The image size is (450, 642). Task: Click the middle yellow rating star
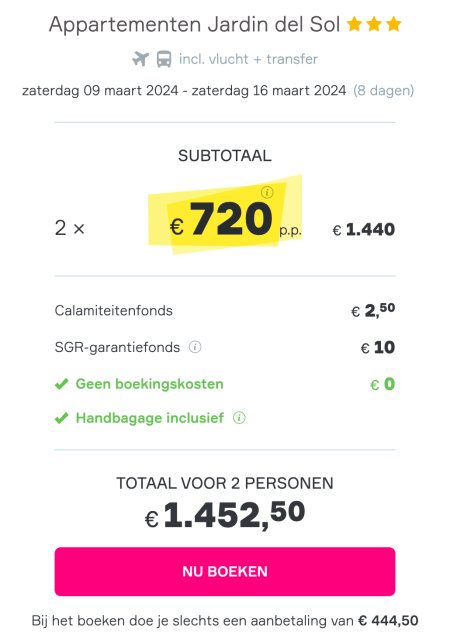pyautogui.click(x=374, y=24)
